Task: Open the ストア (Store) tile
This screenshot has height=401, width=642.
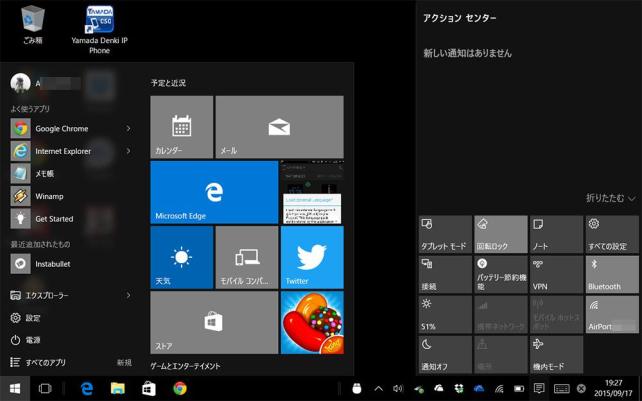Action: (214, 322)
